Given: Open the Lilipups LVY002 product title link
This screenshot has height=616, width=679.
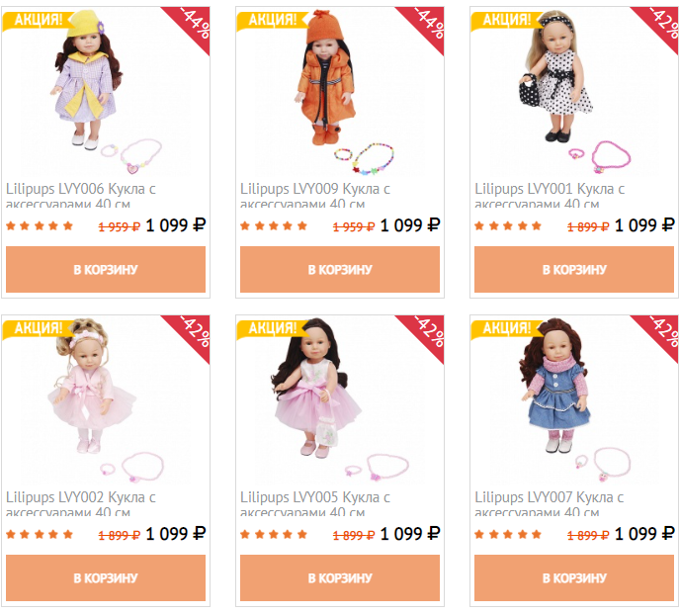Looking at the screenshot, I should tap(81, 503).
